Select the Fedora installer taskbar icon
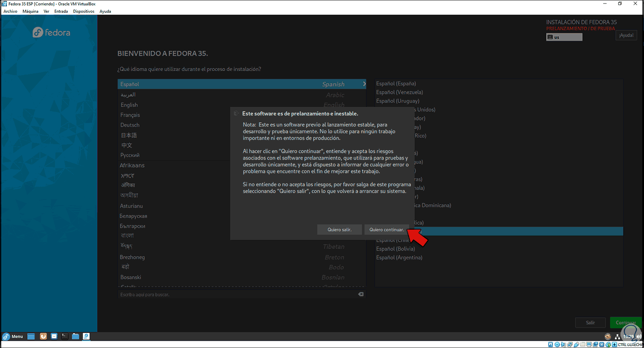Viewport: 644px width, 348px height. tap(86, 336)
